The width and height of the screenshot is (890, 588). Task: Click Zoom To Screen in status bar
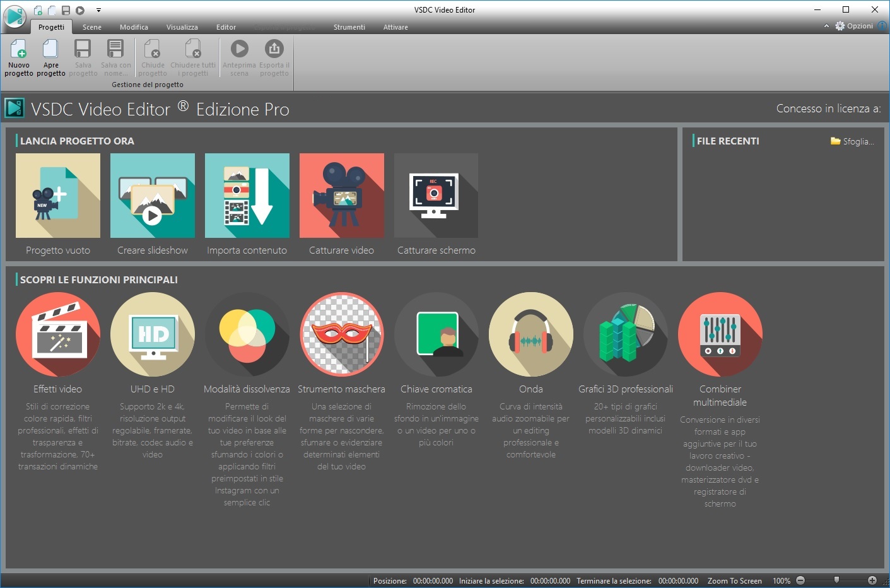coord(735,581)
